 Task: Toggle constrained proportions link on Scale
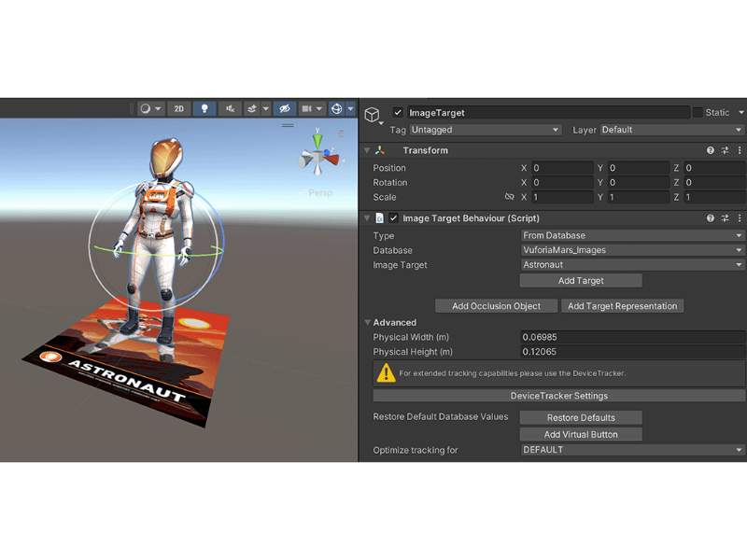coord(509,198)
